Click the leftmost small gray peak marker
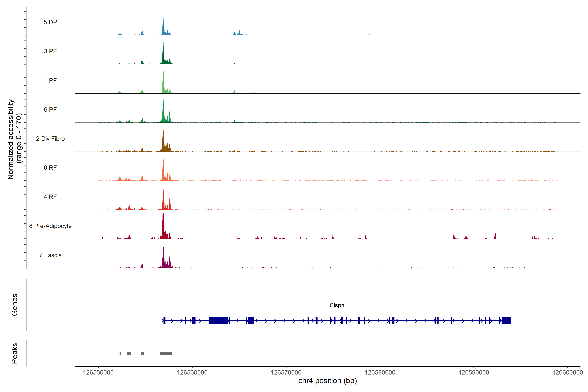Image resolution: width=588 pixels, height=392 pixels. coord(120,353)
